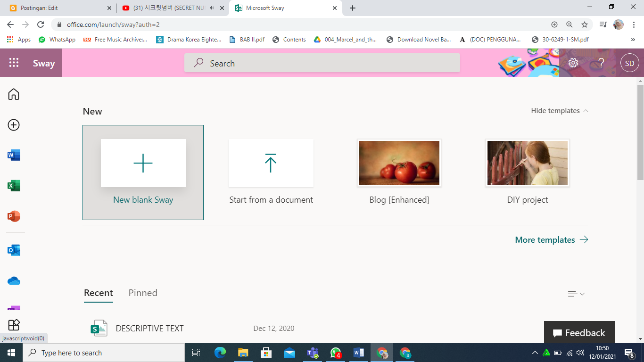Image resolution: width=644 pixels, height=362 pixels.
Task: Go to Sway Home via the house icon
Action: point(14,94)
